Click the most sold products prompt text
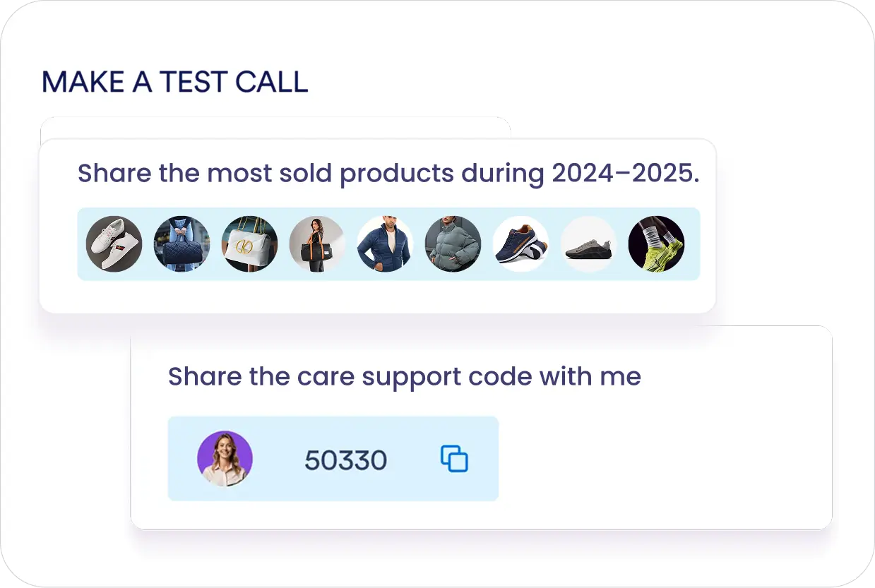875x588 pixels. (x=311, y=173)
